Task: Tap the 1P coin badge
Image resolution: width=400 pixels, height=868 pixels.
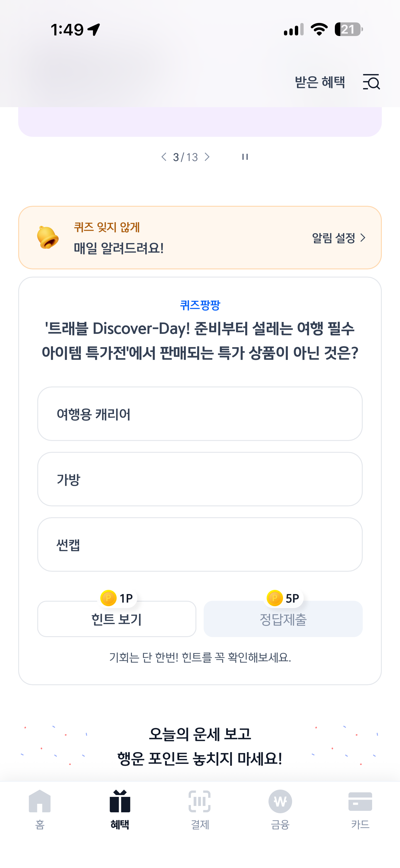Action: tap(117, 598)
